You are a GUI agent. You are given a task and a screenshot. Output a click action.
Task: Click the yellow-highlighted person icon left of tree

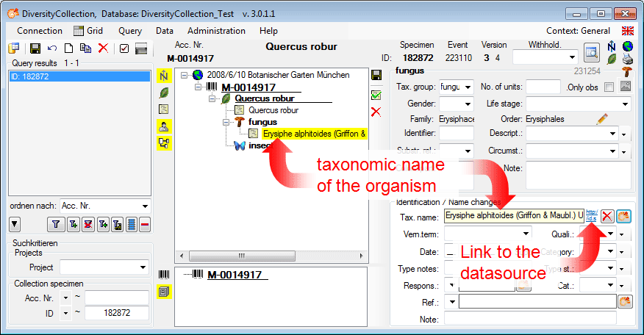tap(164, 125)
